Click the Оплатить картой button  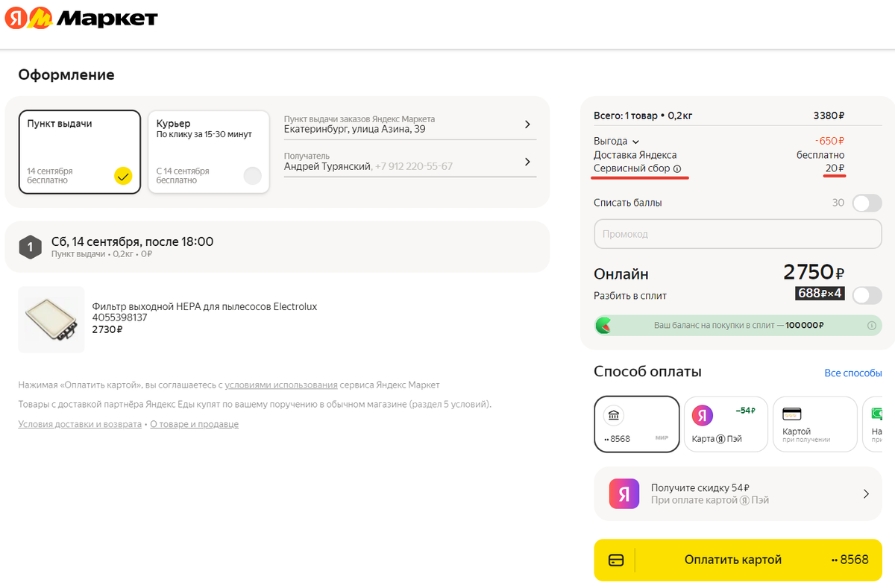coord(738,560)
